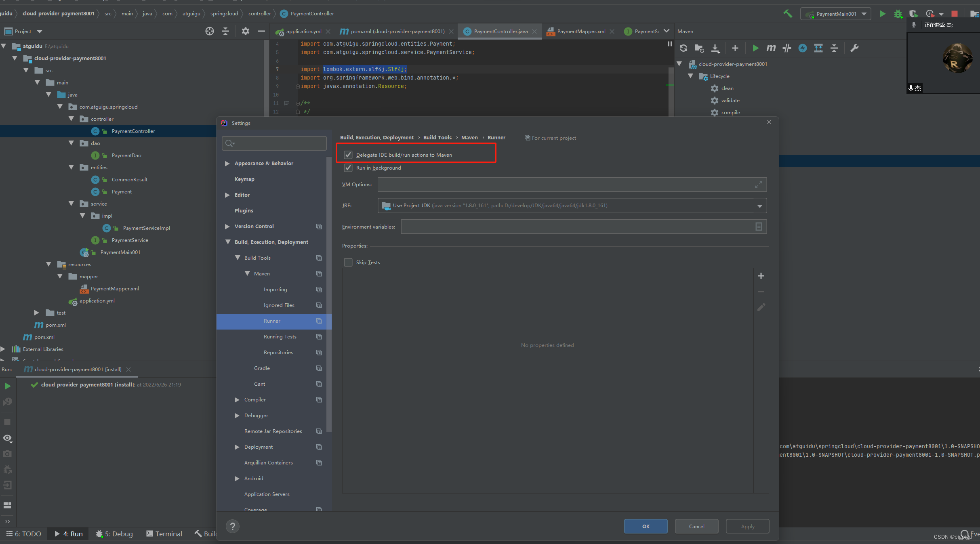Hide the Project panel with minus icon

(x=261, y=31)
